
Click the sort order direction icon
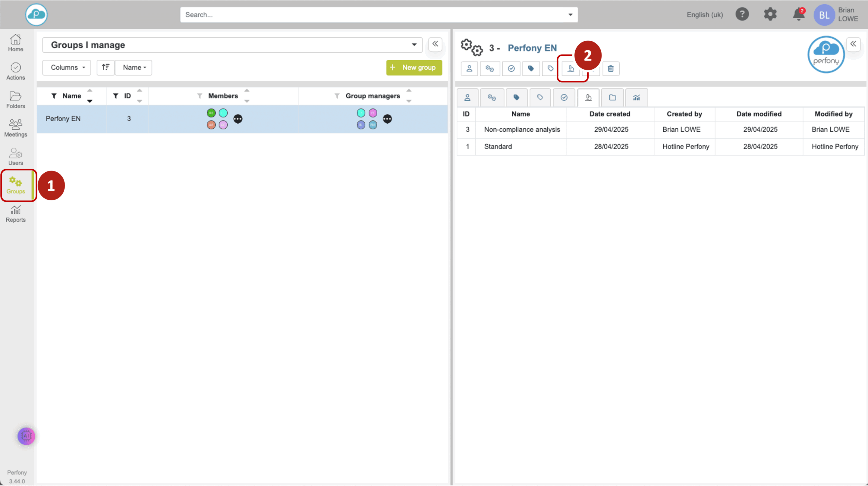point(105,67)
